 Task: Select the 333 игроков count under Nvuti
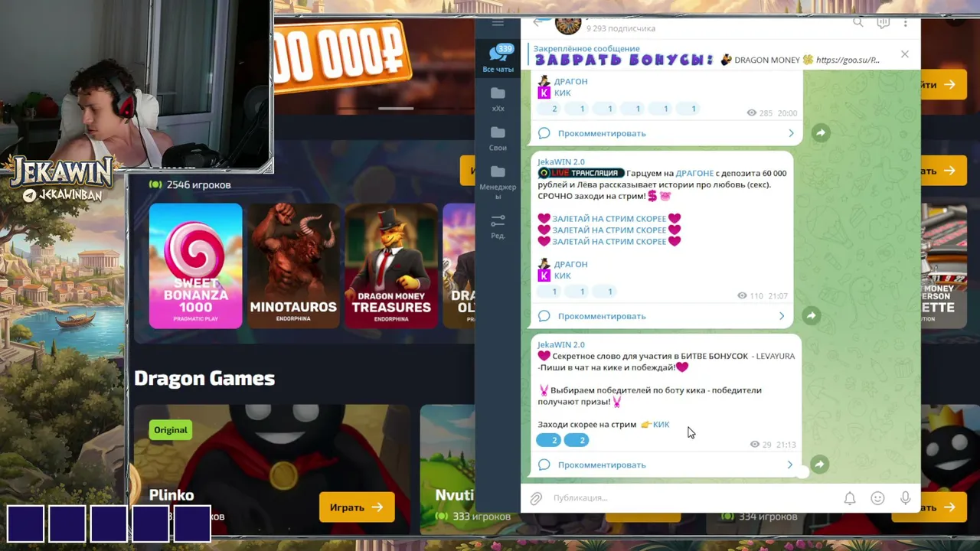coord(472,517)
